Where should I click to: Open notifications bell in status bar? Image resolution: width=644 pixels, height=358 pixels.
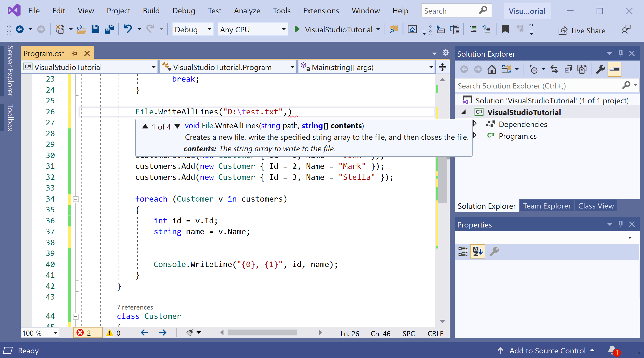(x=612, y=350)
